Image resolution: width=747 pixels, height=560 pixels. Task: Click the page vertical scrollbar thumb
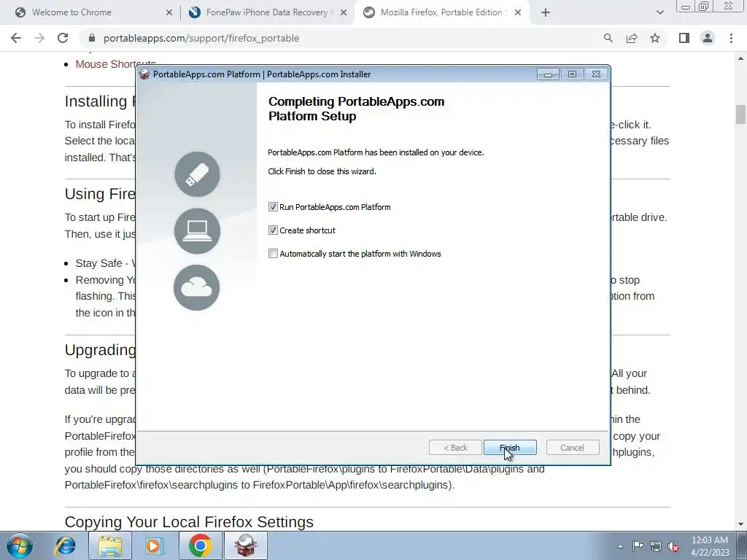(x=740, y=114)
